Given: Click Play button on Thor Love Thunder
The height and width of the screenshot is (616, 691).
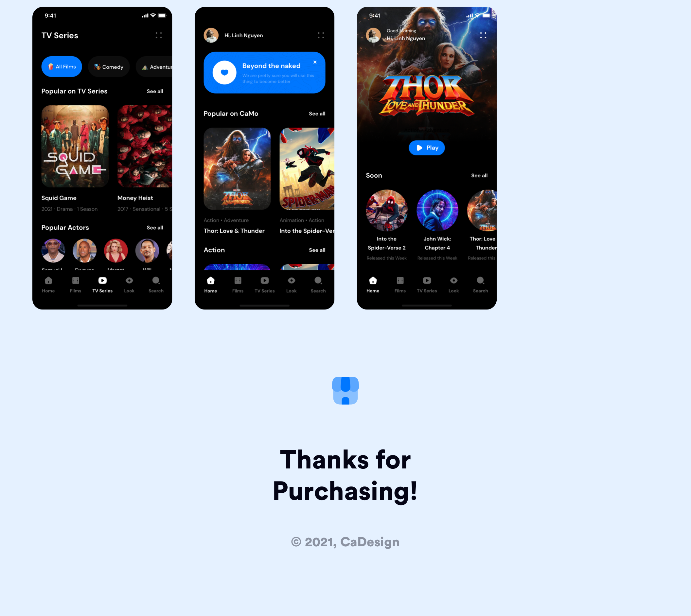Looking at the screenshot, I should [426, 148].
